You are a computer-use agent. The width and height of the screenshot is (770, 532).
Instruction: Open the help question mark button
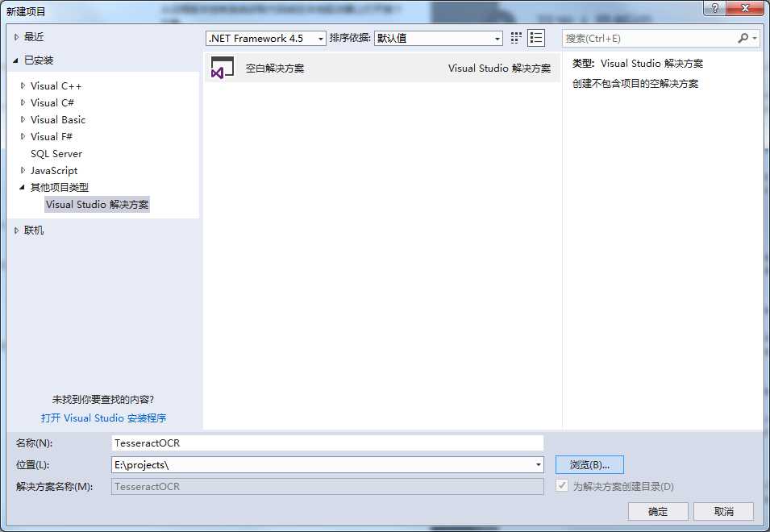[x=714, y=8]
